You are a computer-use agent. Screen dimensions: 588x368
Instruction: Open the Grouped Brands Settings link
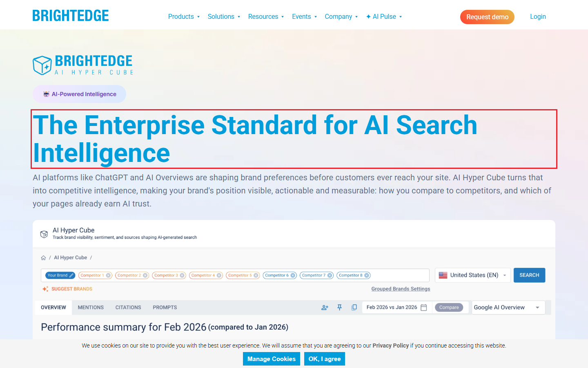click(x=401, y=289)
